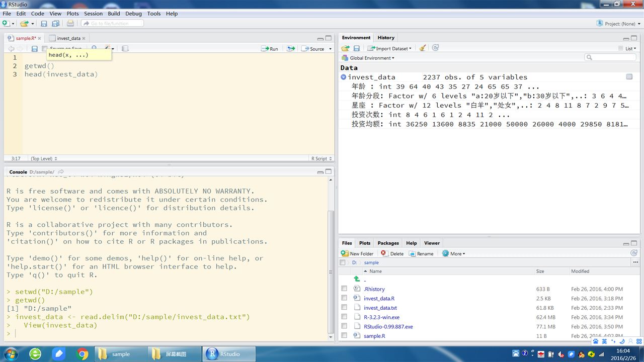
Task: Refresh the Files pane listing
Action: [x=634, y=253]
